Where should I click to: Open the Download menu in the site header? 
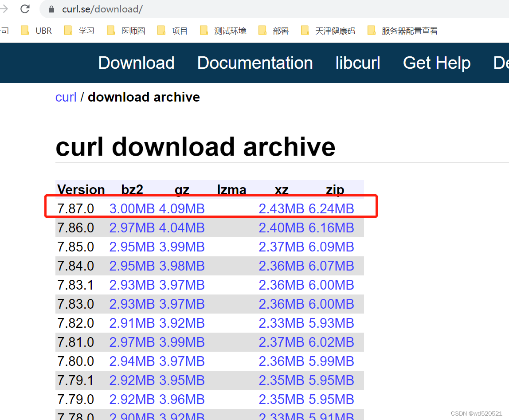pyautogui.click(x=137, y=63)
